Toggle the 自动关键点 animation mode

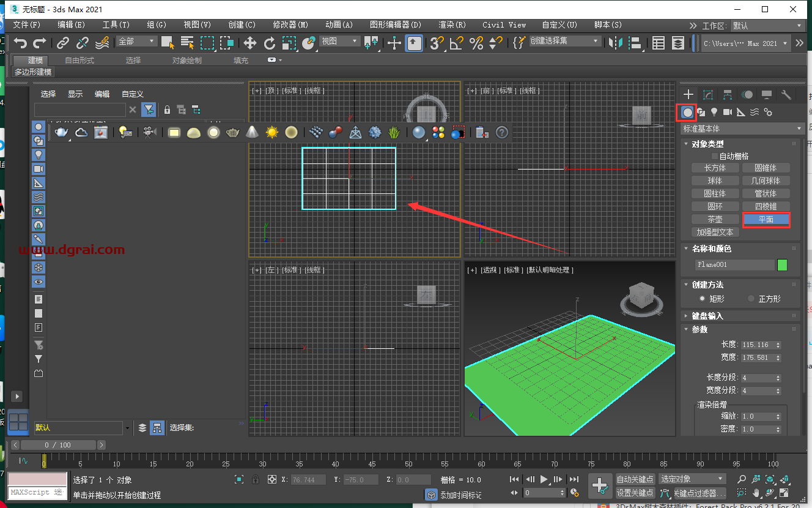click(636, 479)
